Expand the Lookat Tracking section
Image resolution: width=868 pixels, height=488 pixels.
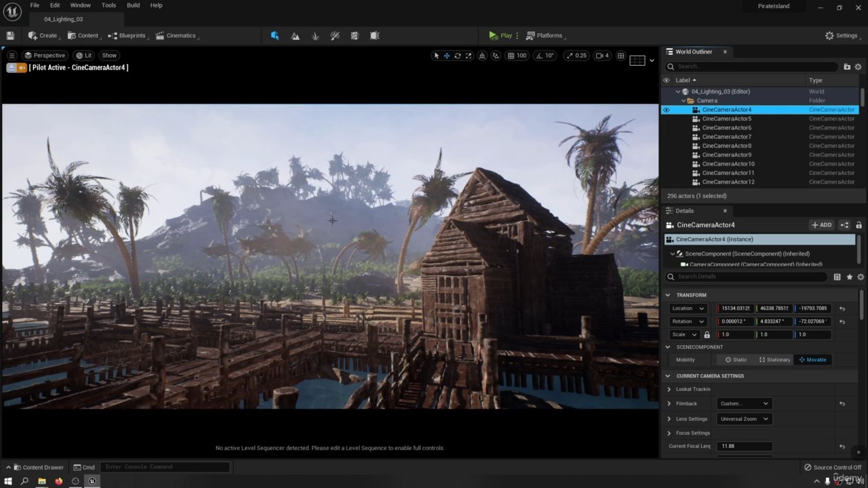click(669, 389)
